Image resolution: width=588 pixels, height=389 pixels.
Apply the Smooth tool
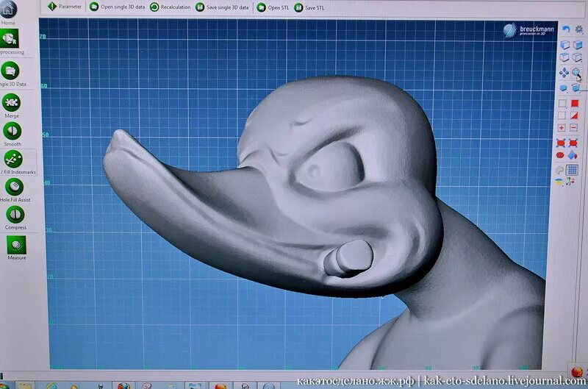point(12,131)
